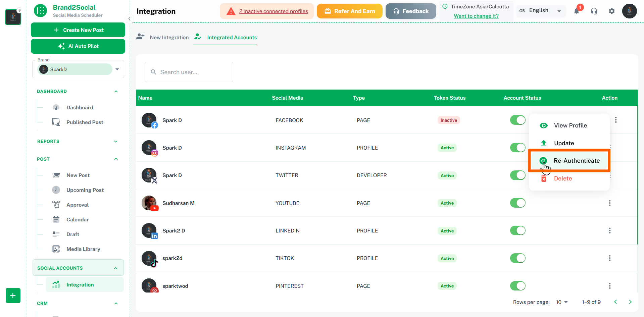Screen dimensions: 644x317
Task: Toggle account status for Spark D Twitter
Action: point(518,175)
